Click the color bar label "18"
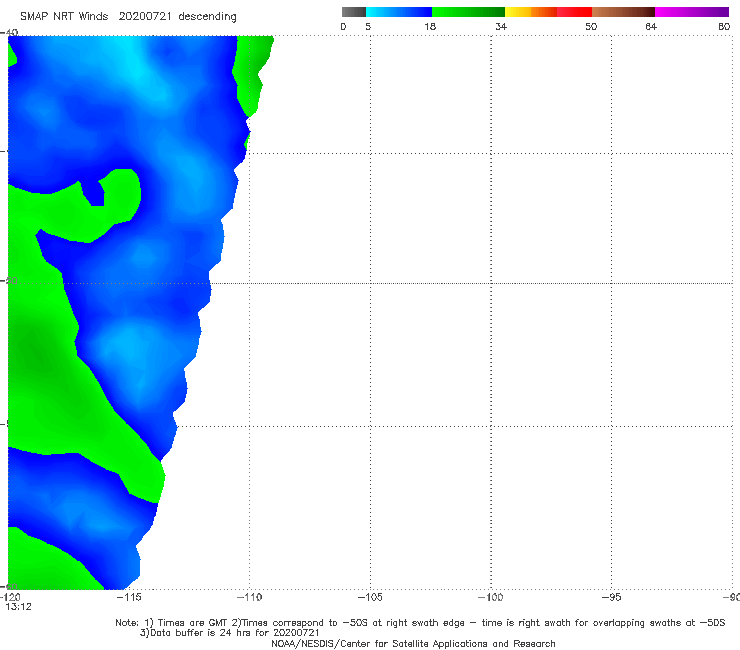The height and width of the screenshot is (650, 740). point(430,27)
